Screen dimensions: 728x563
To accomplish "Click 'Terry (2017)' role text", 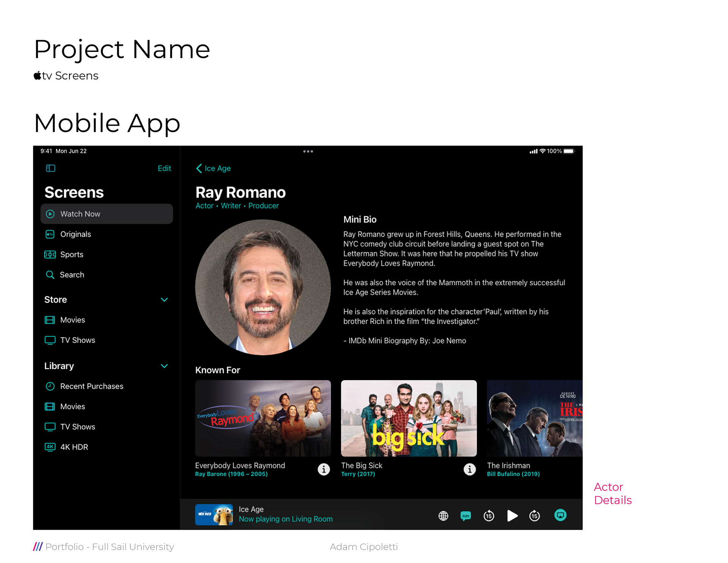I will (x=358, y=474).
